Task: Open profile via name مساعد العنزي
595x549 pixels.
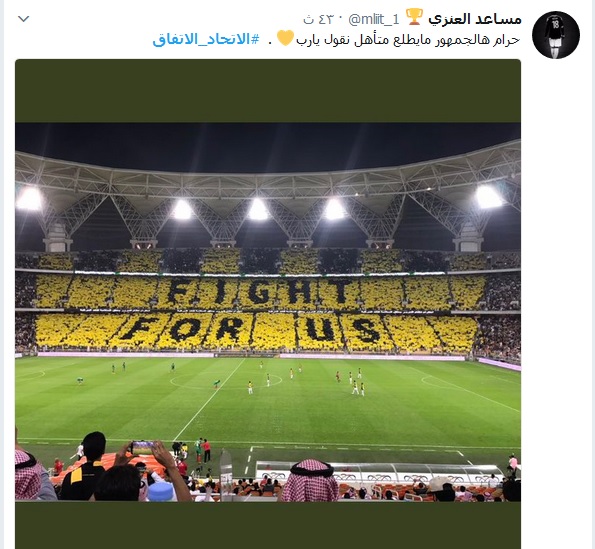Action: pos(475,19)
